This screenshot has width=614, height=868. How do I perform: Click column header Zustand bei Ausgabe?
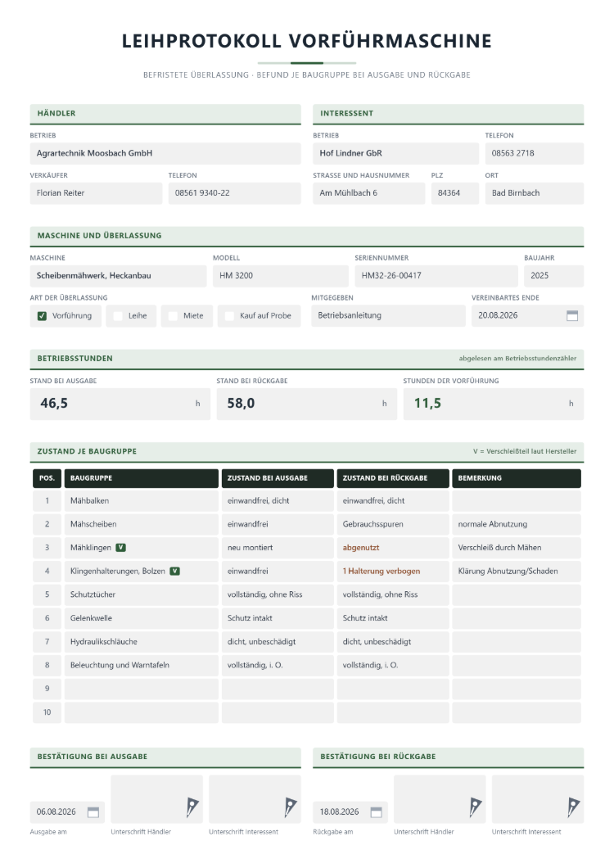coord(278,478)
